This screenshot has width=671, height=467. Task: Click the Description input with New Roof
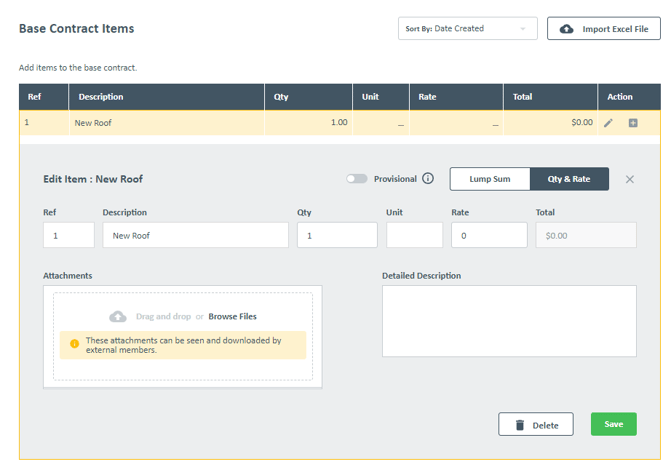coord(196,235)
